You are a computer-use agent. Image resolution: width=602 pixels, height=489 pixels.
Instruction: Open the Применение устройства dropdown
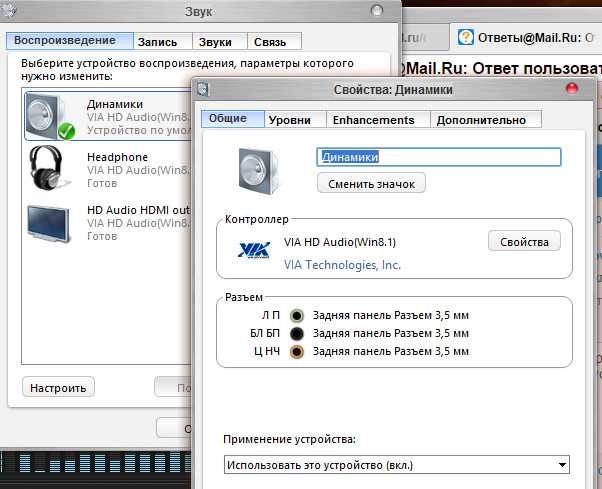pos(397,465)
